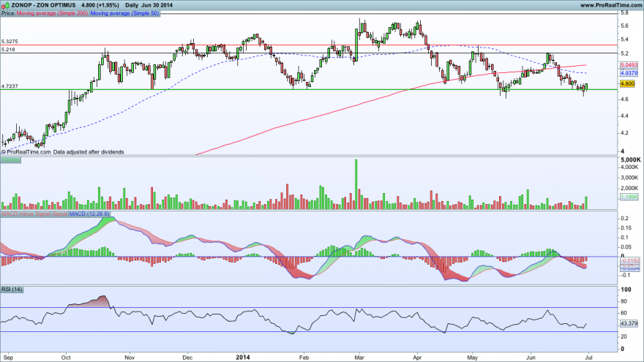Select the Moving average (Simple 50) label
Viewport: 644px width, 362px height.
click(124, 13)
